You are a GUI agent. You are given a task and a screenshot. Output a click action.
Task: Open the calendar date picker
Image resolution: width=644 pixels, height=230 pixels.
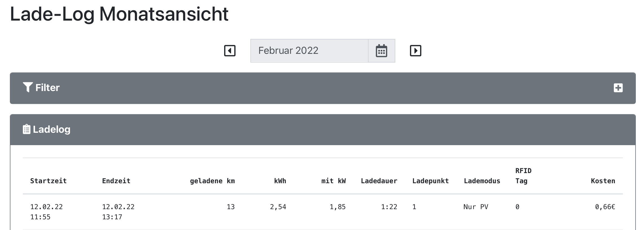pos(381,51)
